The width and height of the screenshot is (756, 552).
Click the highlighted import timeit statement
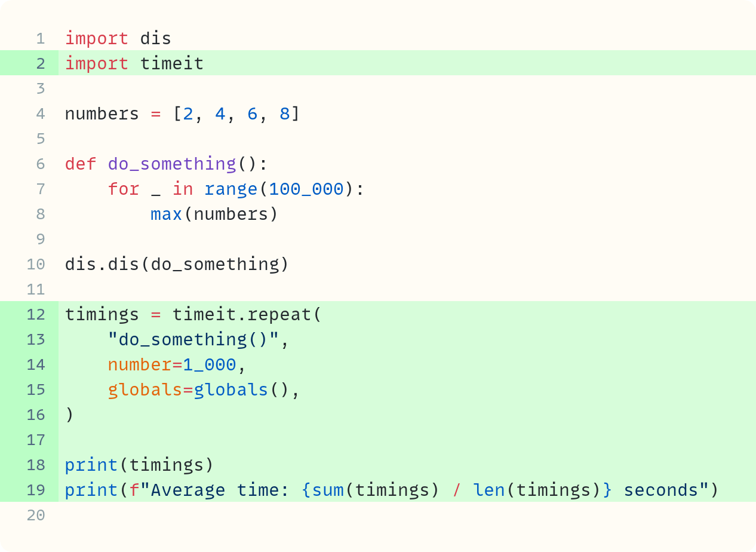tap(134, 63)
